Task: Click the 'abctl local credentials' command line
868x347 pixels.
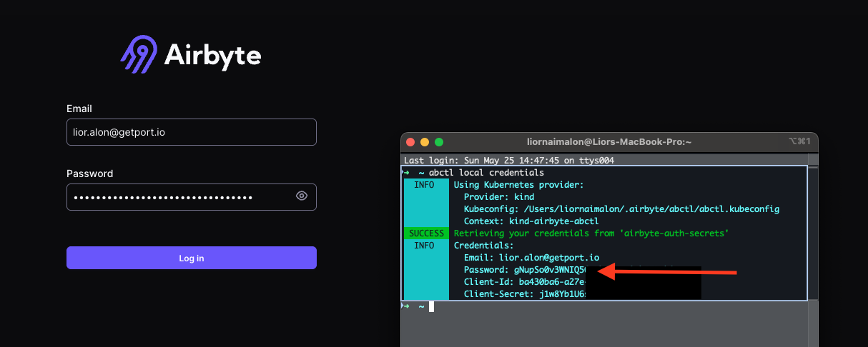Action: pos(485,173)
